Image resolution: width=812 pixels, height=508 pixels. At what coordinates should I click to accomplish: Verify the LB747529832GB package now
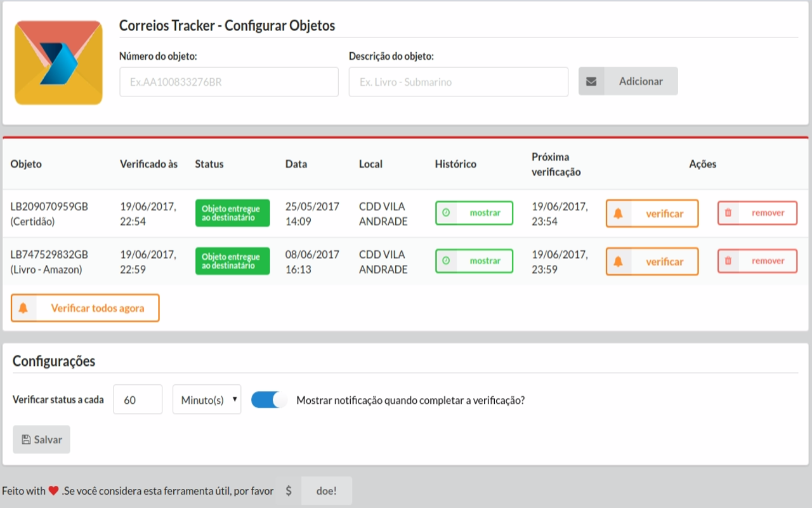[x=658, y=261]
